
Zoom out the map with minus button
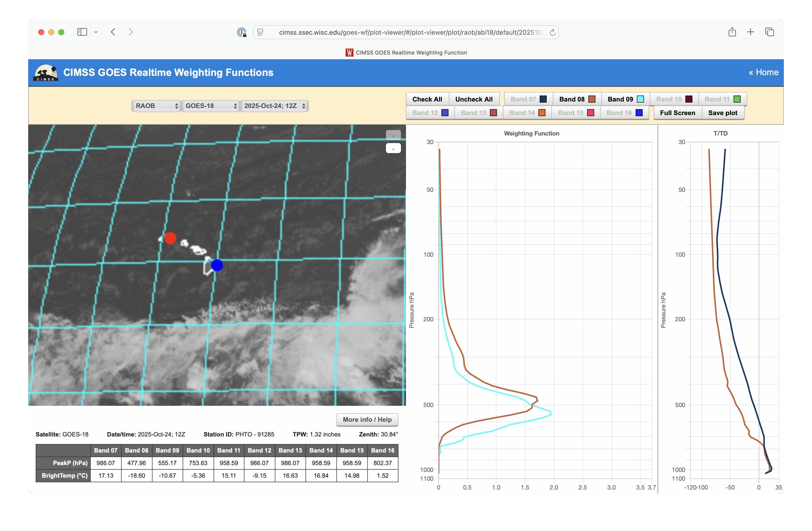point(393,149)
